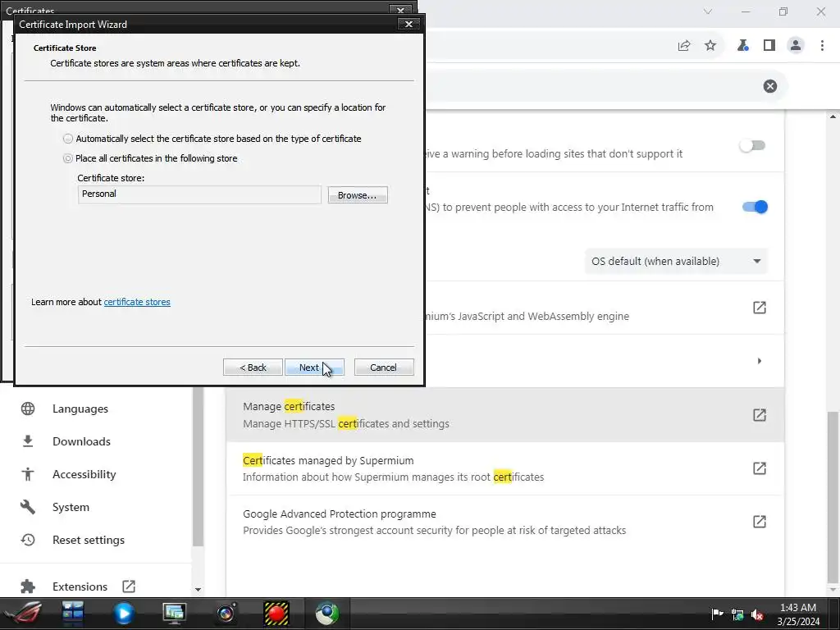Expand the row with the right arrow
Screen dimensions: 840x630
click(759, 361)
